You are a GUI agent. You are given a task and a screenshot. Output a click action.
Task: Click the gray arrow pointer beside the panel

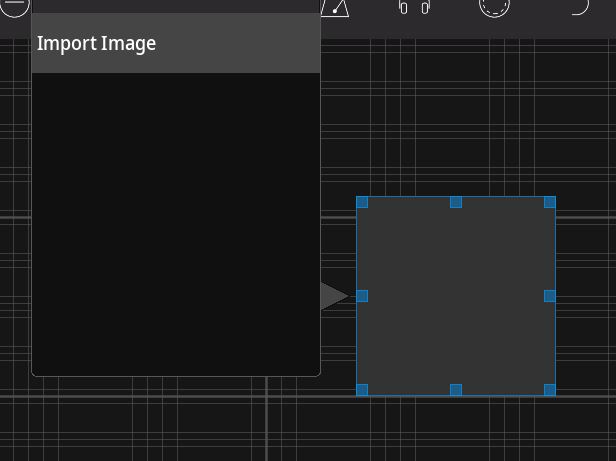pos(333,296)
